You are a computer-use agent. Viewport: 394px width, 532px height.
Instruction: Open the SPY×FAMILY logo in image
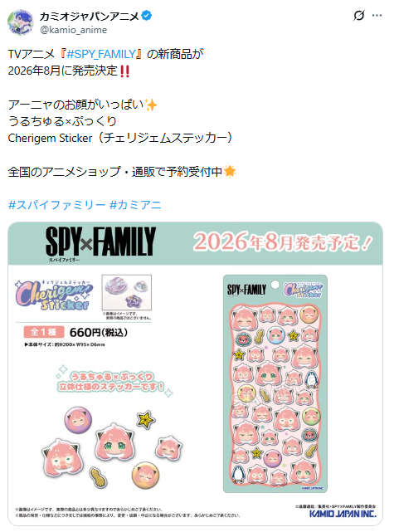pos(100,242)
